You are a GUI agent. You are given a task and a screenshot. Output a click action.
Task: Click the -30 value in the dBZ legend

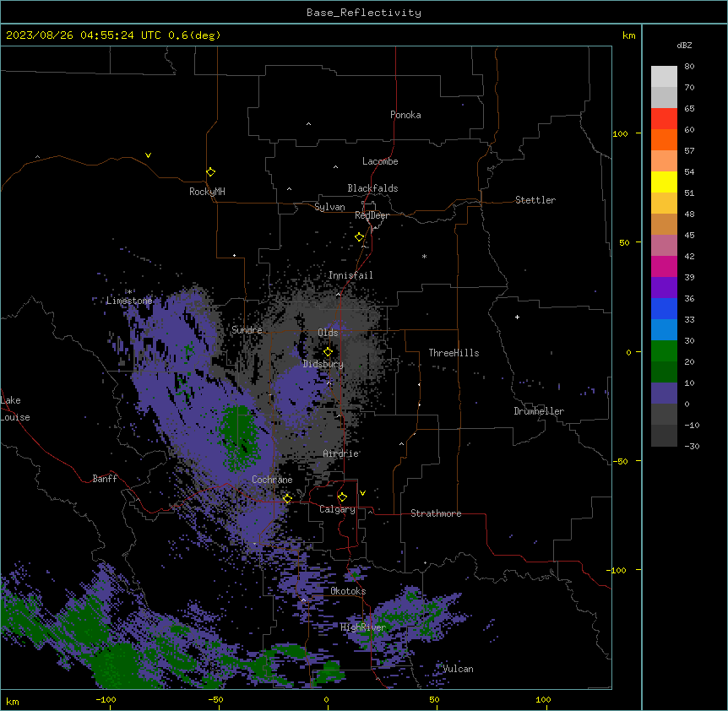[692, 446]
